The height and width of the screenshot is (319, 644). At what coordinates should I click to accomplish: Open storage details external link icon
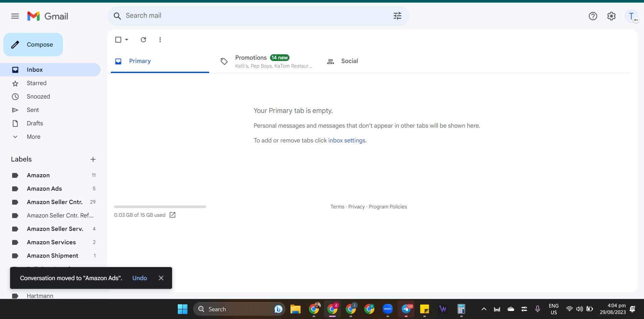(x=172, y=215)
